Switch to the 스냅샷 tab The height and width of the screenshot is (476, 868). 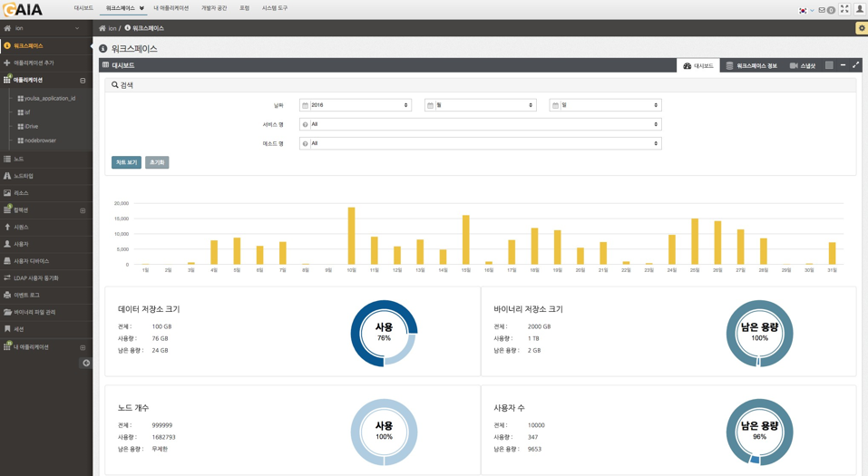[x=803, y=65]
